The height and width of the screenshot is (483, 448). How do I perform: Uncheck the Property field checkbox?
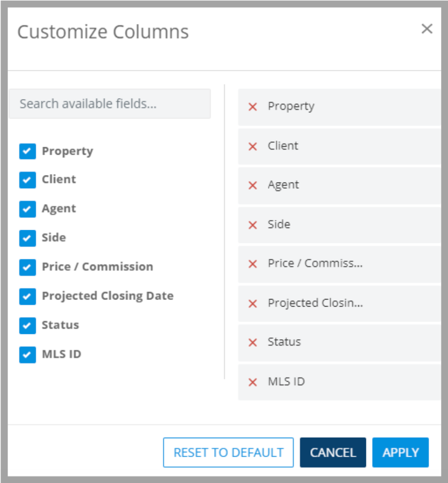27,151
